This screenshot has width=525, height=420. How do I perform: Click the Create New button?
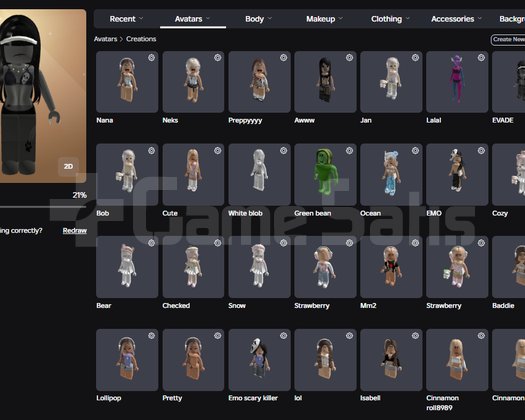click(508, 40)
